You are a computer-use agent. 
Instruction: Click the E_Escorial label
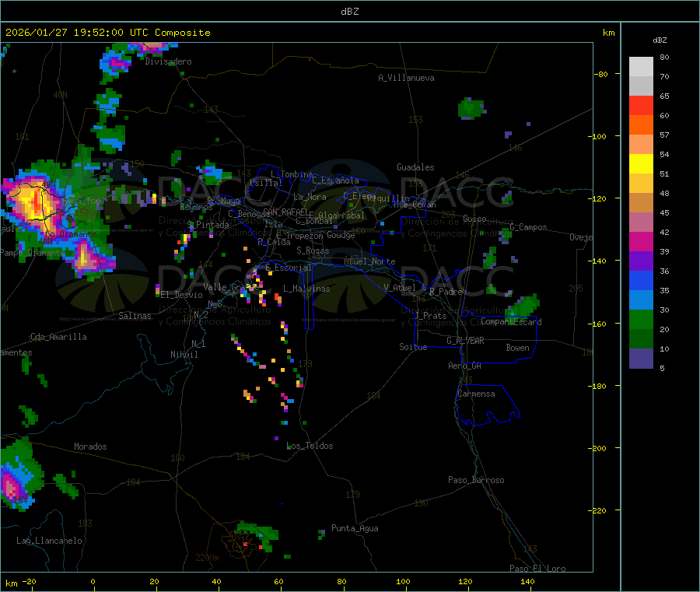pos(289,268)
